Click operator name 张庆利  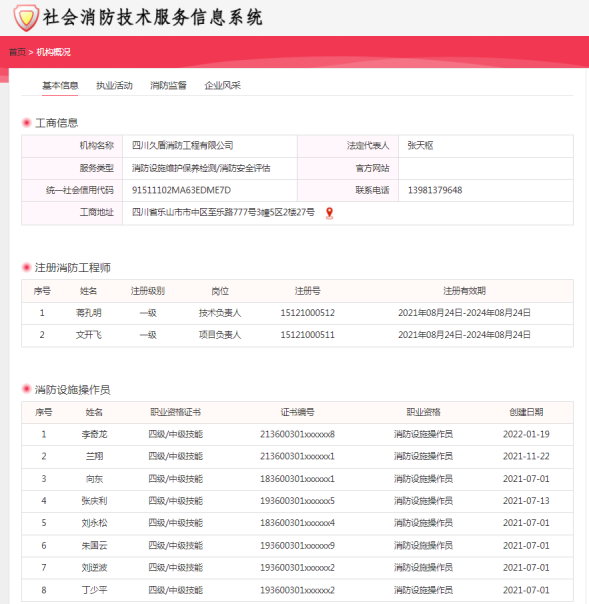coord(94,501)
